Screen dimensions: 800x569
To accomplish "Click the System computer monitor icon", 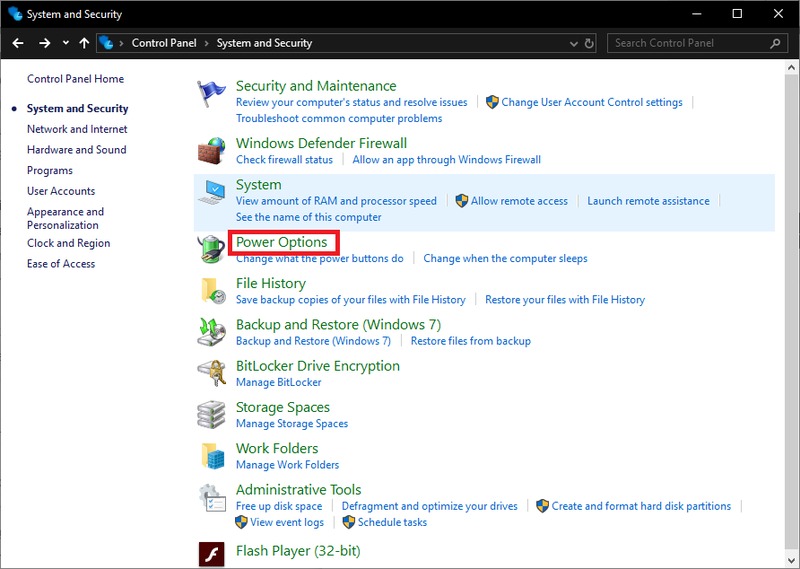I will click(x=212, y=192).
